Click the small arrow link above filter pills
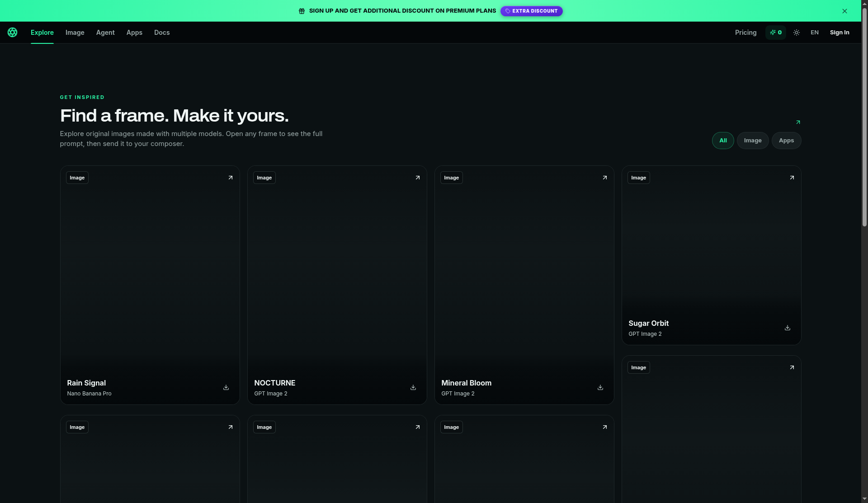Viewport: 868px width, 503px height. coord(798,122)
